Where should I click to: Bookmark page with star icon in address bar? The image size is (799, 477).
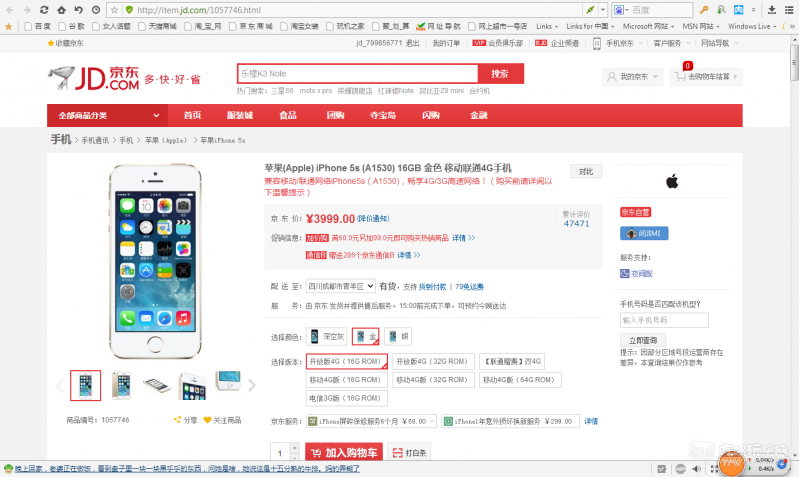click(x=115, y=10)
